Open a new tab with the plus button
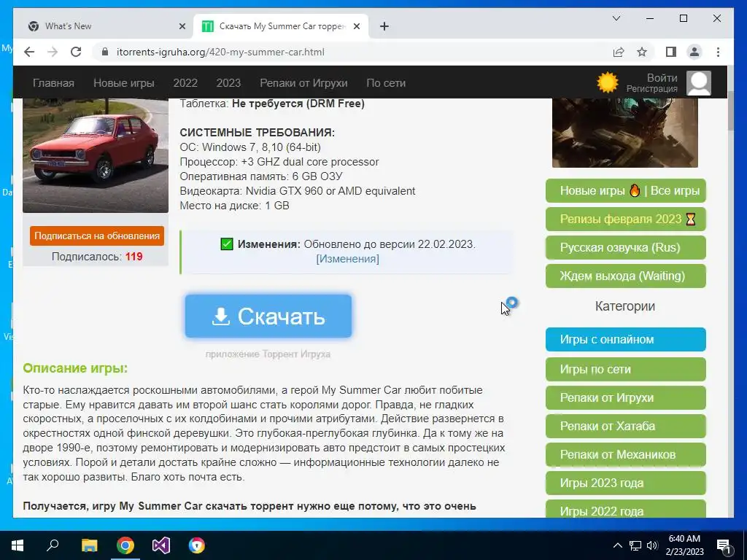The image size is (747, 560). [x=384, y=26]
